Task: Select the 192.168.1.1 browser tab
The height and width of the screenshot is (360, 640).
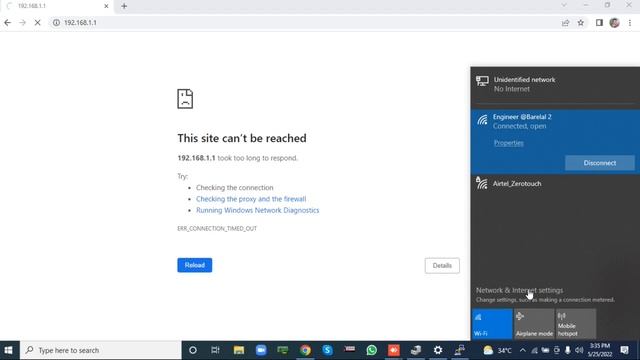Action: point(57,6)
